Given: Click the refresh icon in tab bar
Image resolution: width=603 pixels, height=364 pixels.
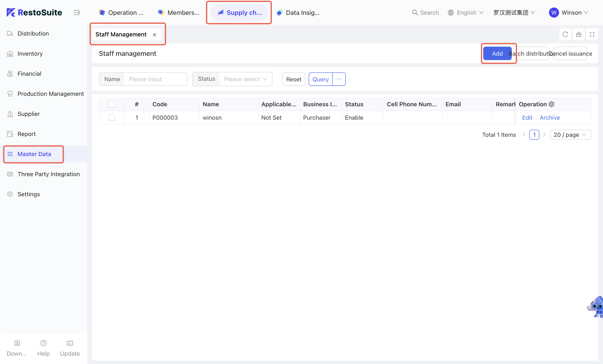Looking at the screenshot, I should coord(565,35).
